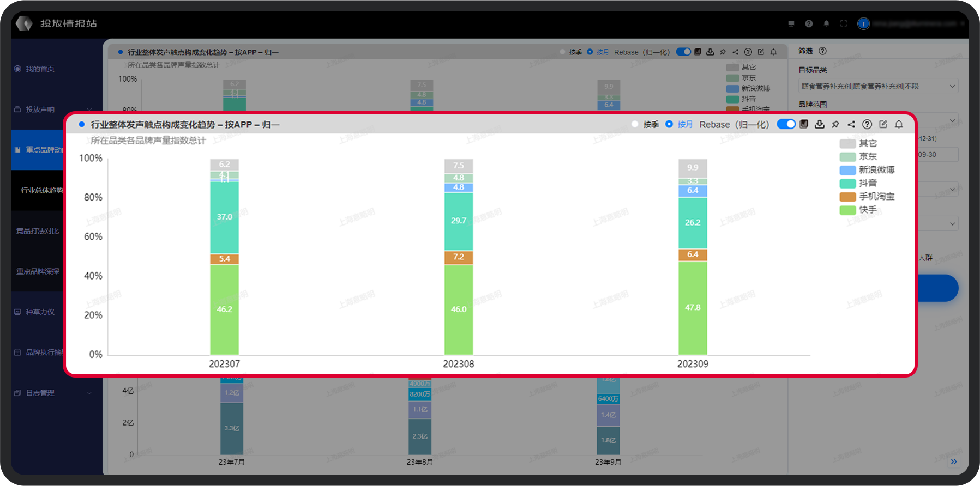This screenshot has height=486, width=980.
Task: Click dark chart-view icon in enlarged chart header
Action: click(x=804, y=124)
